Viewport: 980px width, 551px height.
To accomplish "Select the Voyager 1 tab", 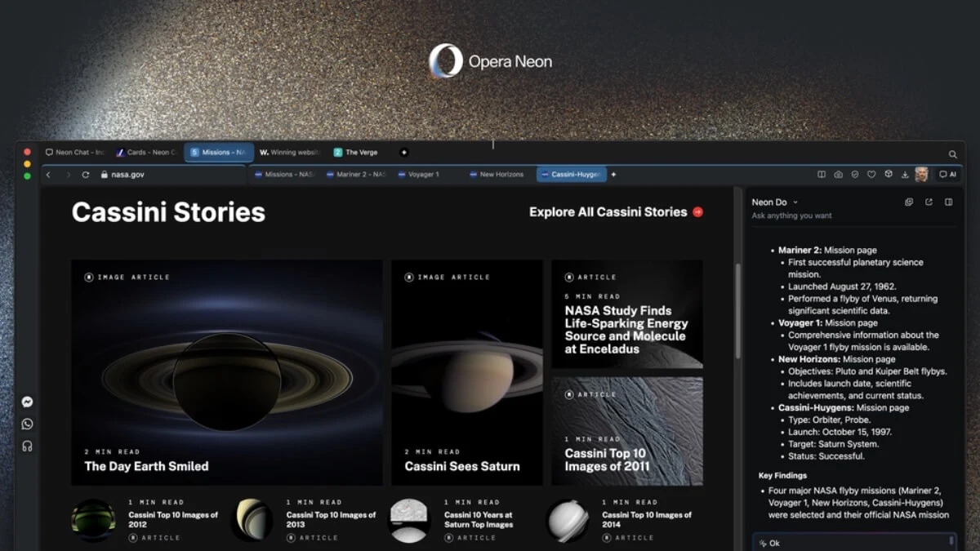I will point(423,175).
